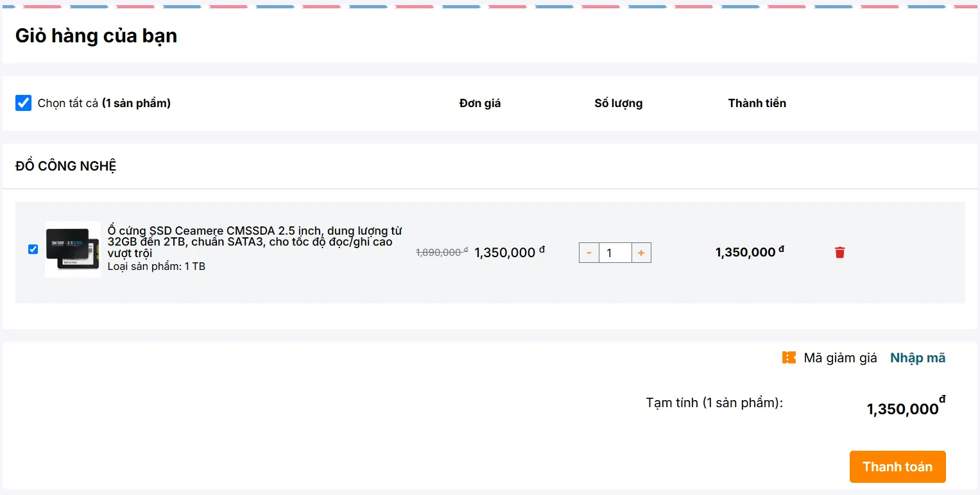Open the SSD product thumbnail image
The image size is (980, 495).
[x=73, y=249]
